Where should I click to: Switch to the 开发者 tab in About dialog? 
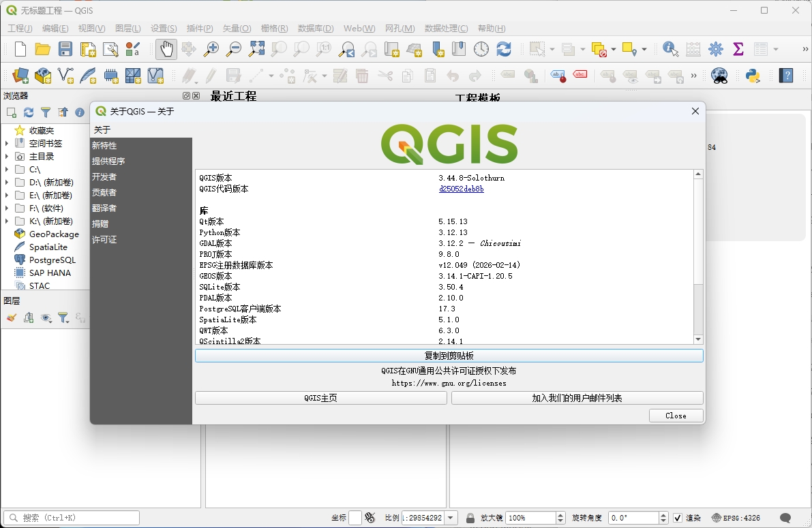141,176
